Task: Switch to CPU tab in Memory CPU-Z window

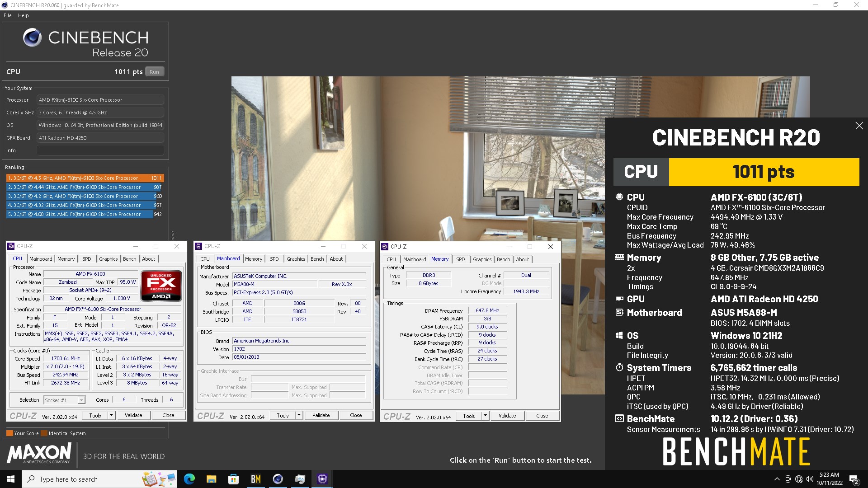Action: [x=392, y=259]
